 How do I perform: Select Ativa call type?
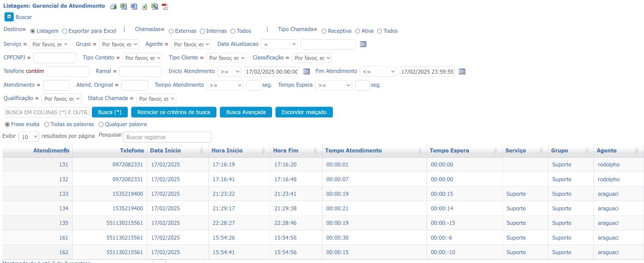click(x=357, y=31)
